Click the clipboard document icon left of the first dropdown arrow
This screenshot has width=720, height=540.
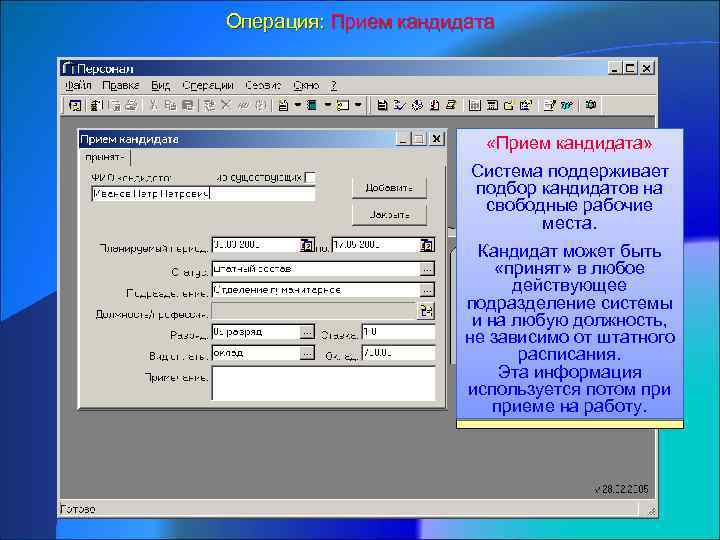(x=284, y=105)
